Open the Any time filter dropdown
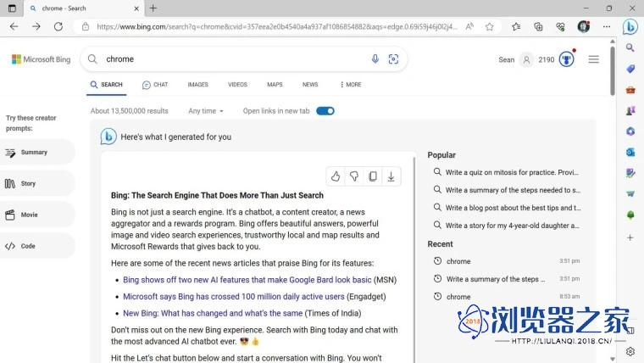Image resolution: width=644 pixels, height=363 pixels. tap(206, 111)
